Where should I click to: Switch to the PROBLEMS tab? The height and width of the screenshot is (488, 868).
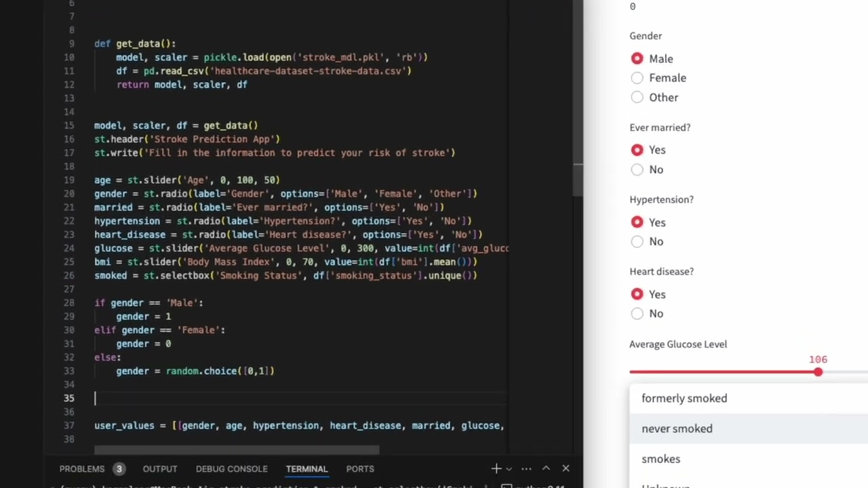(82, 469)
